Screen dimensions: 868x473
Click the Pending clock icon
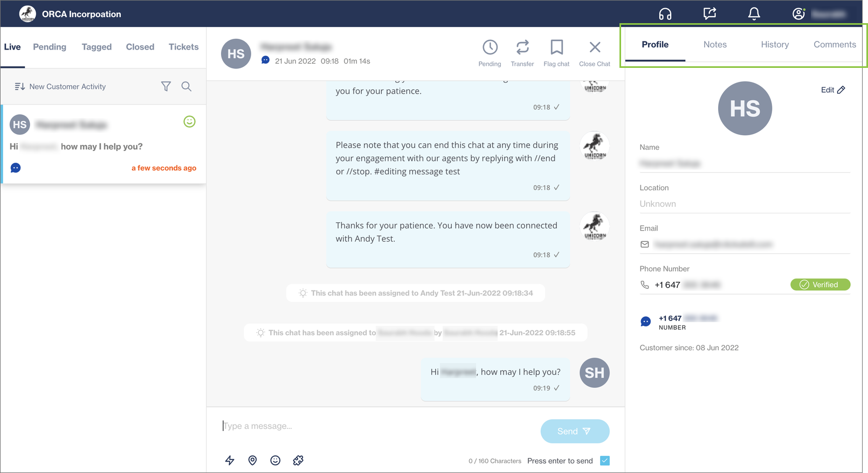[490, 48]
